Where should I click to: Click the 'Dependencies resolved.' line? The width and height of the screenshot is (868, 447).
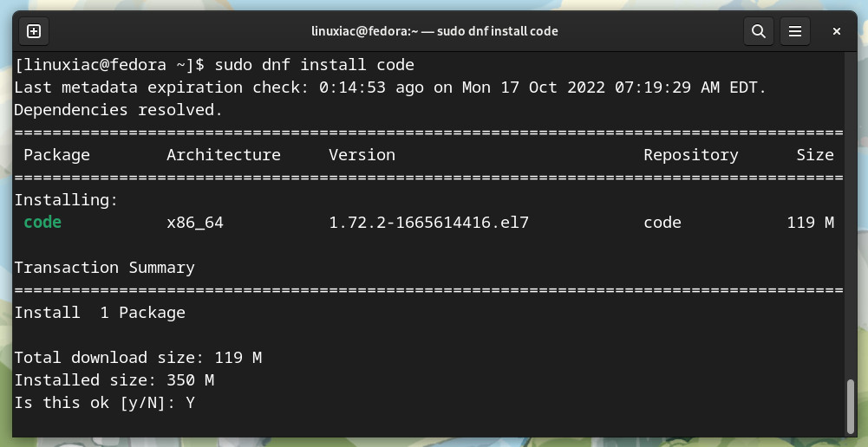tap(119, 110)
